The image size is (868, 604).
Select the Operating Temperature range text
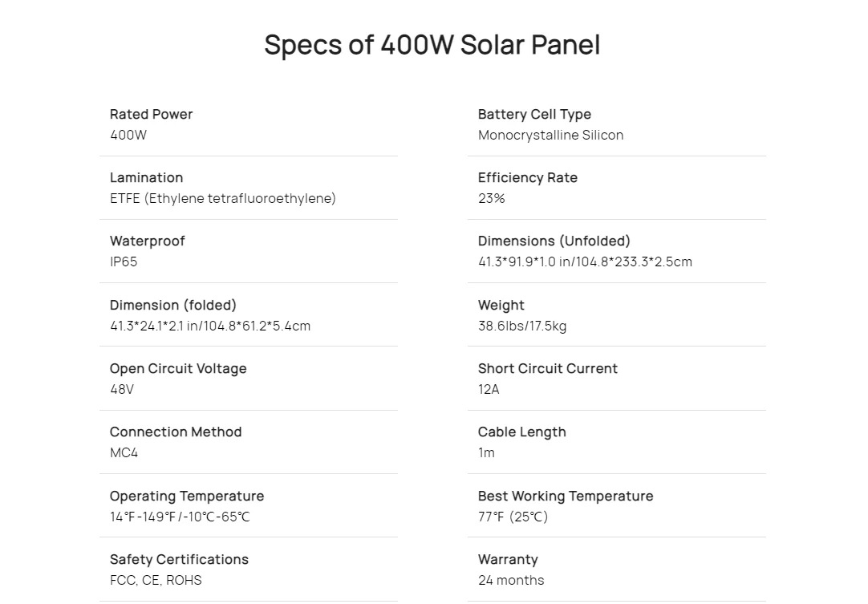[x=180, y=517]
